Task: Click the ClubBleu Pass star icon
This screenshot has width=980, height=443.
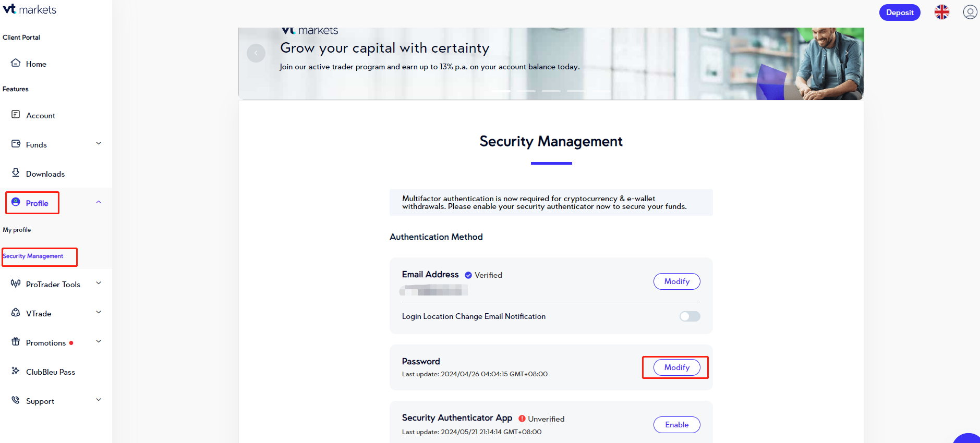Action: point(16,371)
